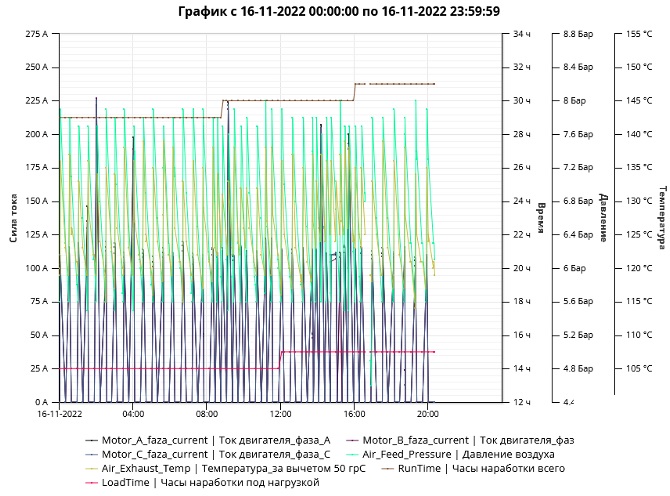Toggle the Motor_B_faza_current legend entry
Image resolution: width=670 pixels, height=496 pixels.
[x=460, y=440]
